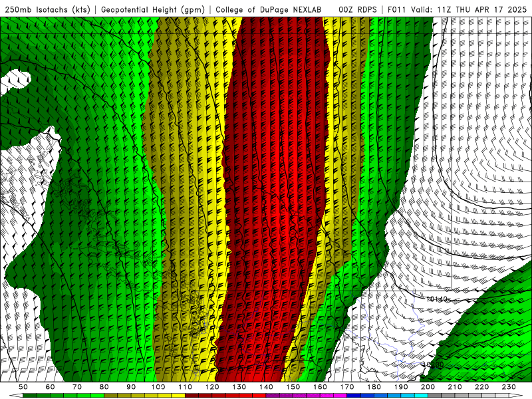Click the '130' legend value
The image size is (532, 399).
point(239,387)
